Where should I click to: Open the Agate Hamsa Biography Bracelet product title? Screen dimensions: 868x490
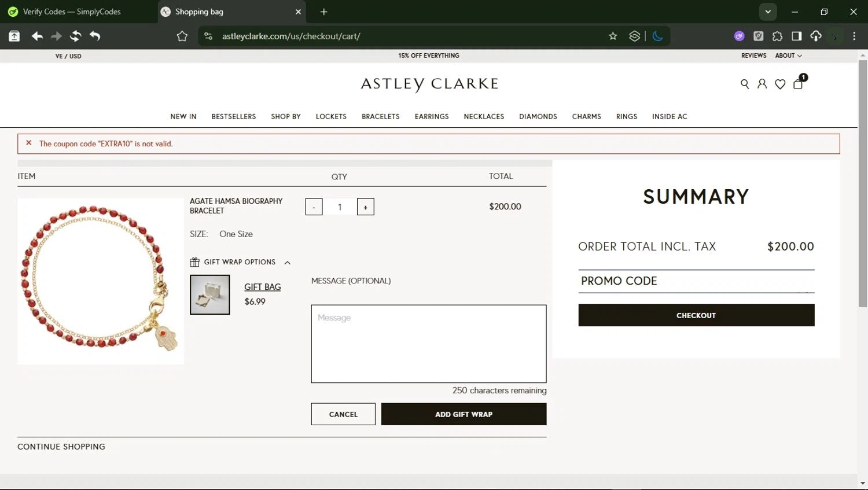pos(236,206)
